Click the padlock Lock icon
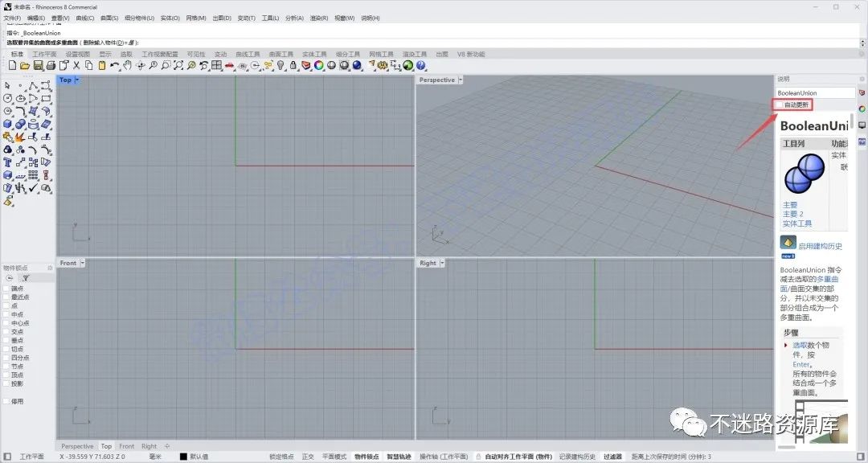The height and width of the screenshot is (463, 868). pos(293,65)
